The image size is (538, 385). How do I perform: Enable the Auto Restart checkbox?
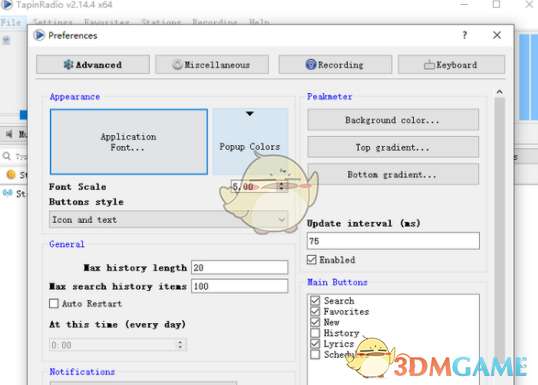(x=54, y=304)
